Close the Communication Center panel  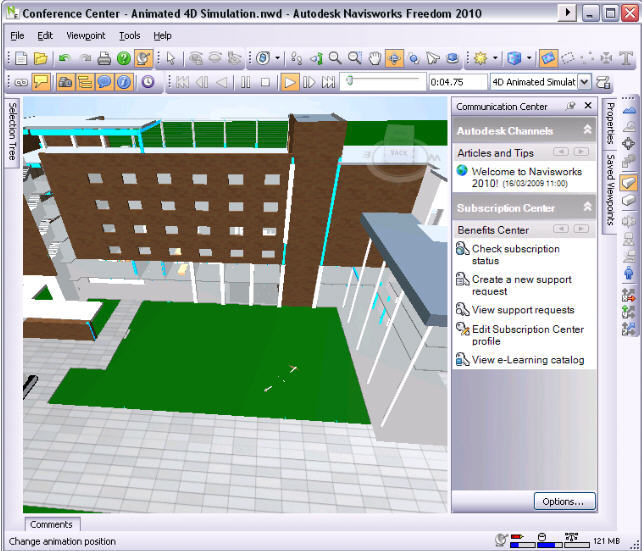(588, 106)
